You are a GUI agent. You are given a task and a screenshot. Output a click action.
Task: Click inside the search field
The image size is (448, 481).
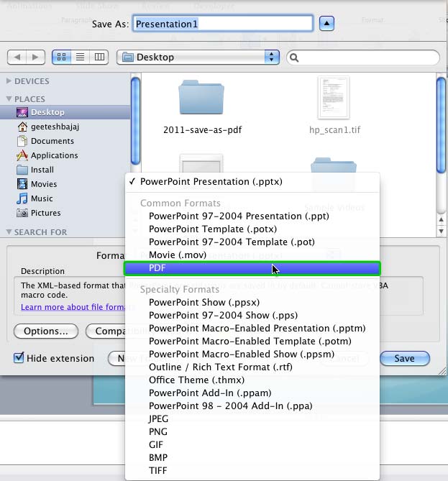tap(363, 58)
